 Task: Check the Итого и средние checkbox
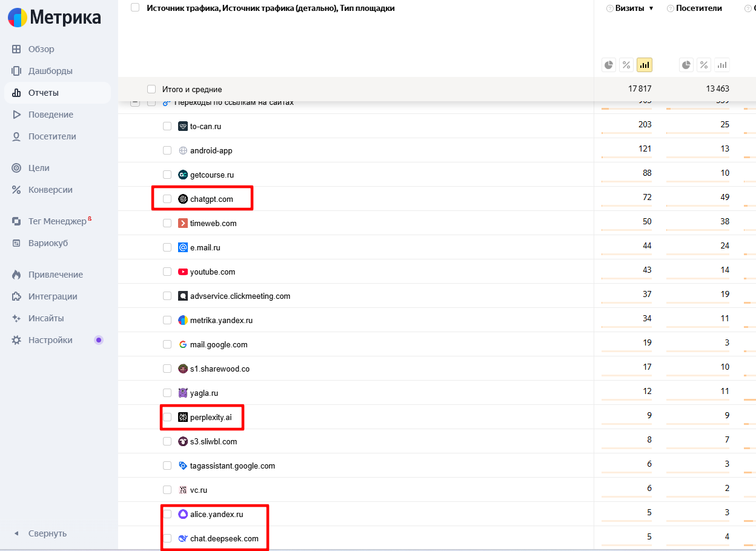coord(151,89)
